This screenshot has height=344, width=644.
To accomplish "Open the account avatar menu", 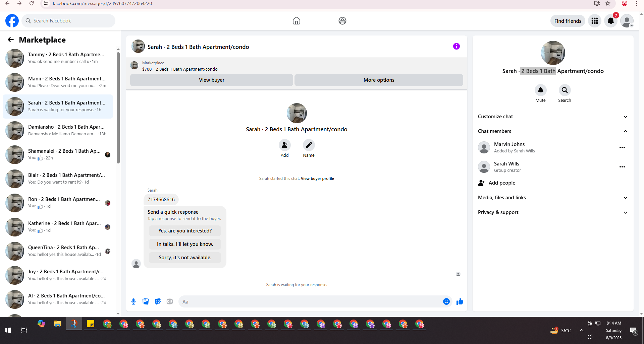I will [x=627, y=21].
